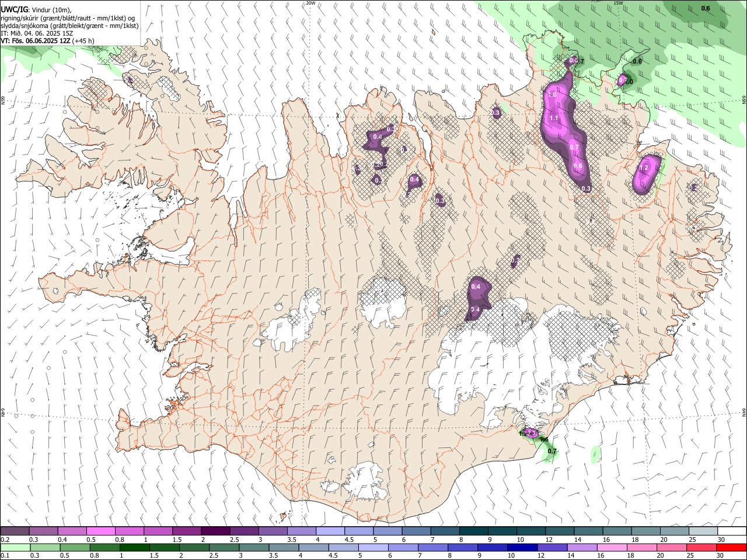
Task: Click the white 30 swatch ending the upper scale
Action: click(x=732, y=531)
